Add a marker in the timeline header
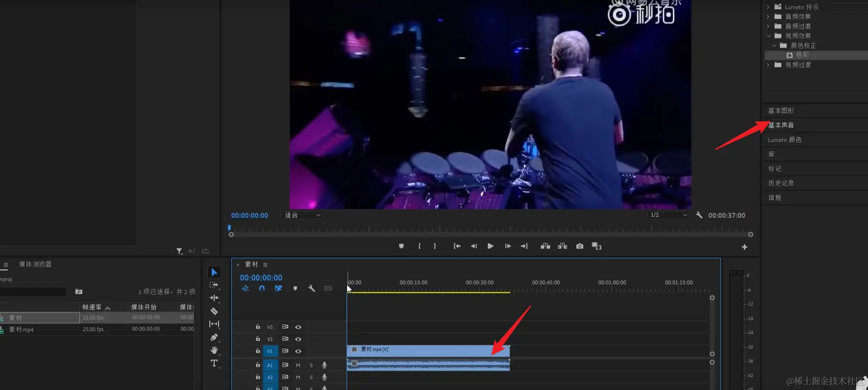The width and height of the screenshot is (868, 390). click(x=295, y=288)
